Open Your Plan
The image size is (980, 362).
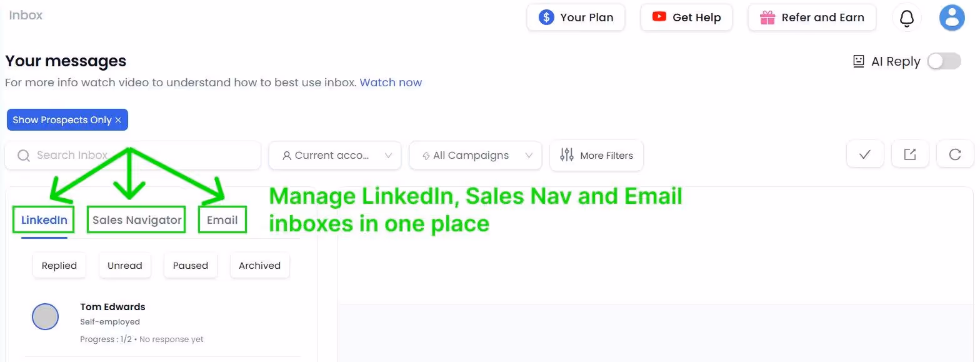click(576, 18)
